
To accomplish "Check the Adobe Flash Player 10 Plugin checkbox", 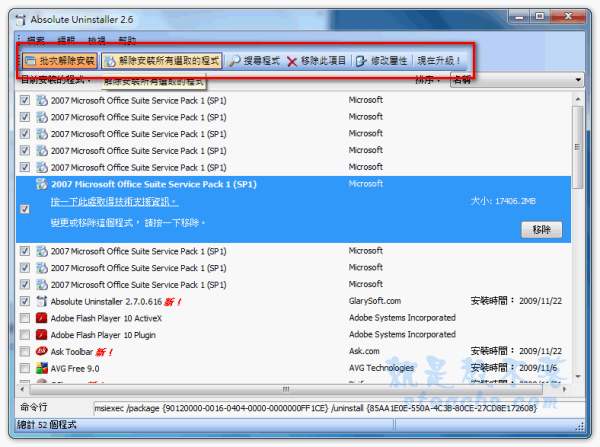I will click(x=25, y=335).
